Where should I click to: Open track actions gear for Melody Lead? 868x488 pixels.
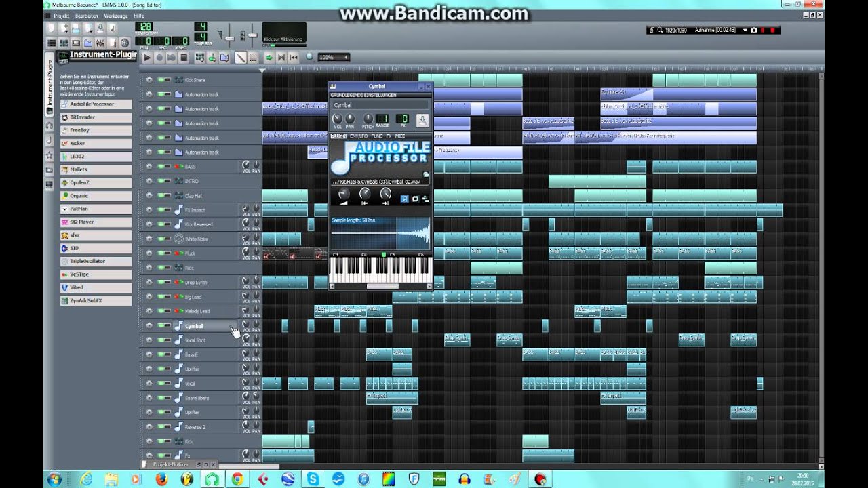[x=149, y=310]
